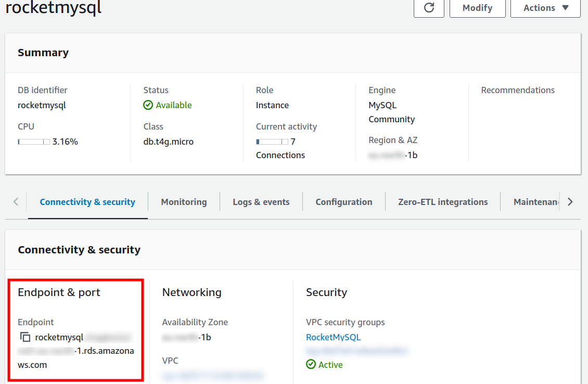Click the green Active status checkmark icon
Image resolution: width=588 pixels, height=384 pixels.
[x=311, y=365]
